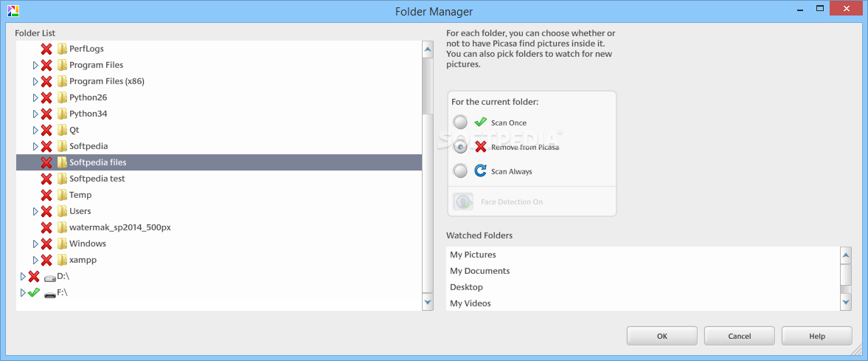Expand the Users folder node

pyautogui.click(x=35, y=211)
